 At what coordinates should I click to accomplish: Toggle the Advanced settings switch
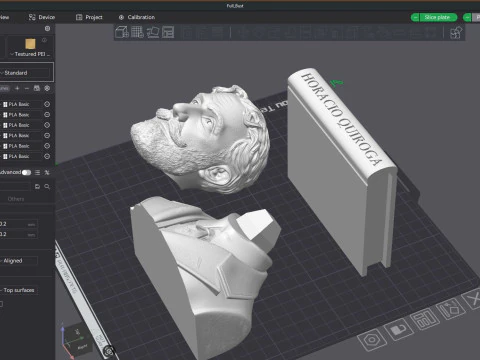pyautogui.click(x=26, y=172)
